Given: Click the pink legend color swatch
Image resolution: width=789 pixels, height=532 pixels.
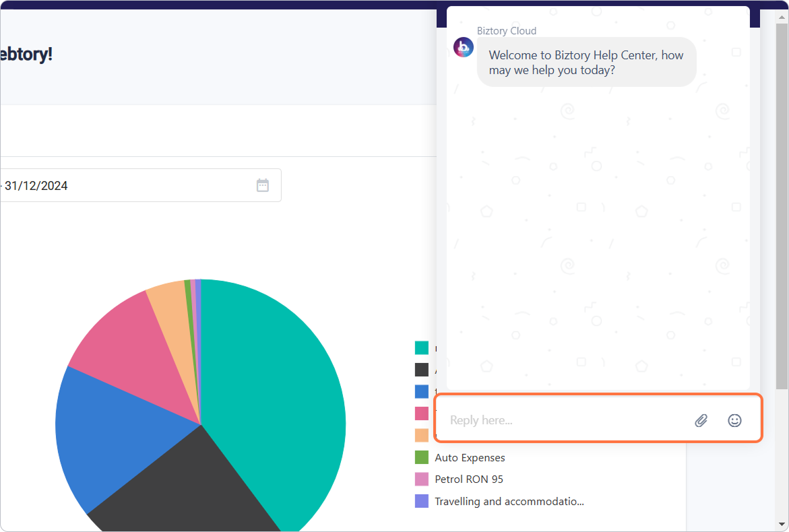Looking at the screenshot, I should pos(422,413).
